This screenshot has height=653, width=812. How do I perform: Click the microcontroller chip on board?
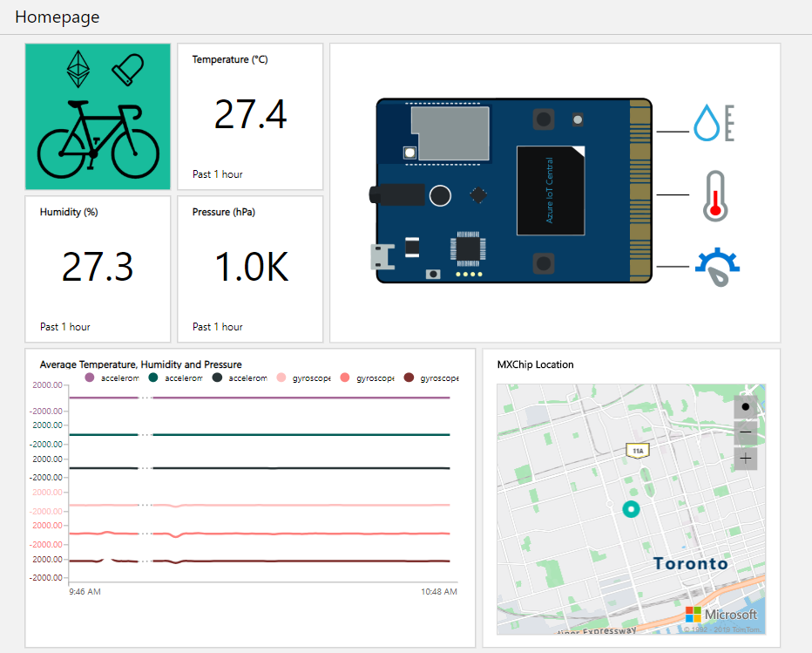click(x=468, y=248)
